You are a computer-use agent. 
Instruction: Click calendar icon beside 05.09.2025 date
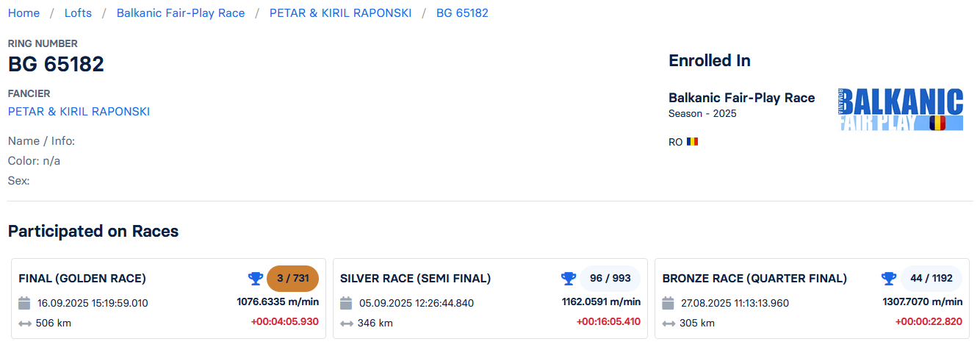pyautogui.click(x=347, y=303)
